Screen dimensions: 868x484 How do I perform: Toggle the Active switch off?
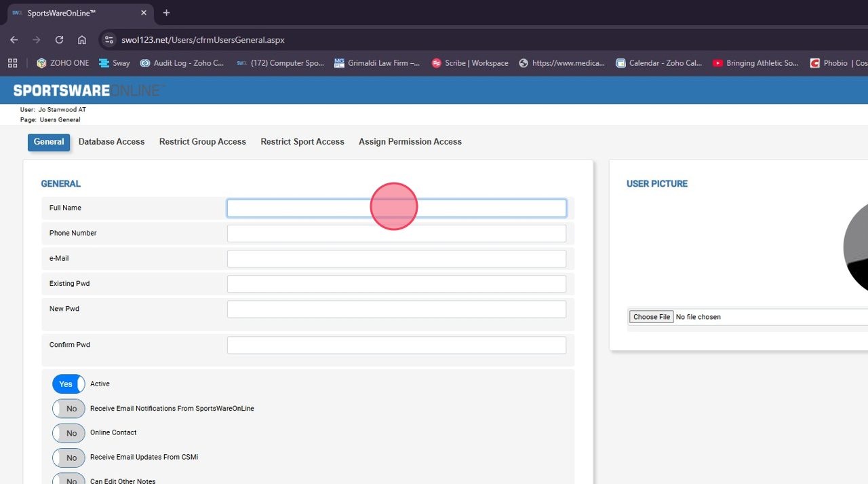click(x=68, y=384)
